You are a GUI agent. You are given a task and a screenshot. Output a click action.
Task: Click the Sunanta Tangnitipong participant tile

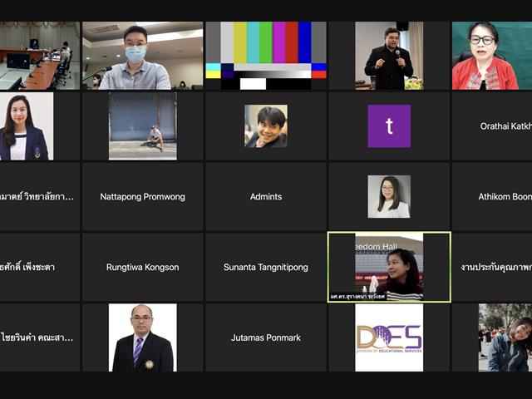(266, 267)
